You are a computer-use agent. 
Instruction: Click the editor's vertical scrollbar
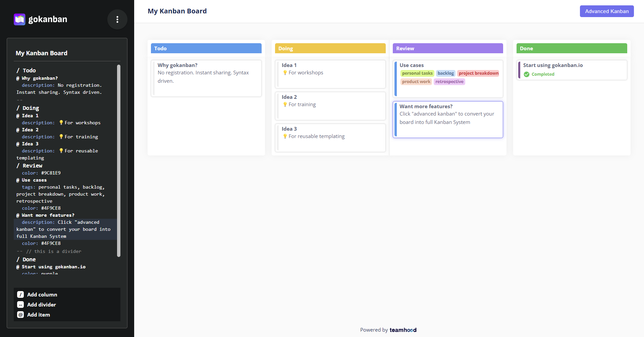click(x=118, y=161)
